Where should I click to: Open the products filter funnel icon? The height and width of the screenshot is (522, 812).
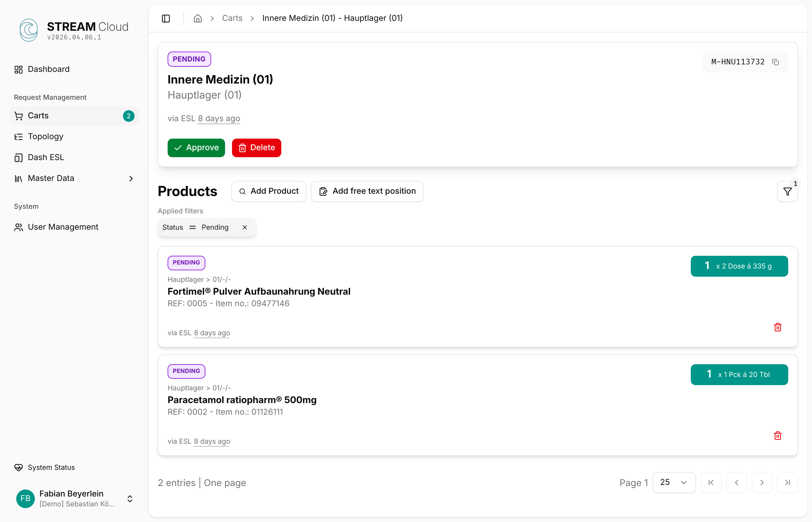(x=787, y=191)
